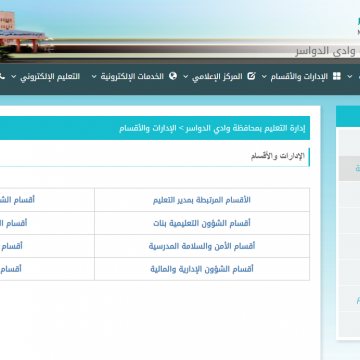Open أقسام الشؤون الإدارية والمالية link
360x360 pixels.
[x=202, y=269]
